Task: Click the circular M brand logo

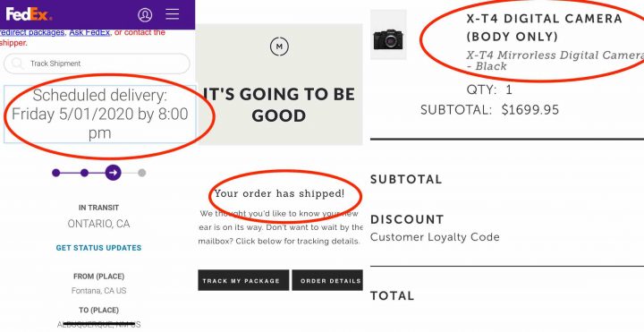Action: click(279, 47)
